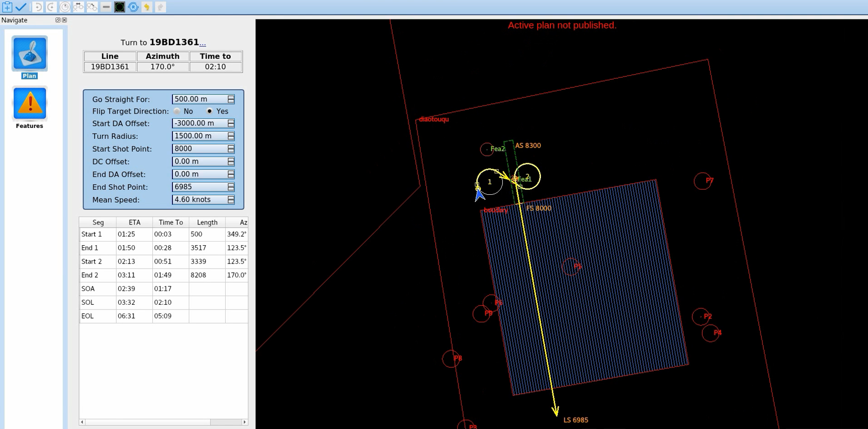Float the Navigate panel with undock icon

coord(58,20)
